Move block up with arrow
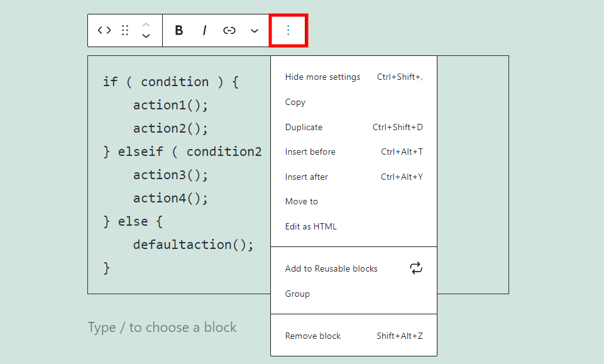Viewport: 604px width, 364px height. [146, 25]
